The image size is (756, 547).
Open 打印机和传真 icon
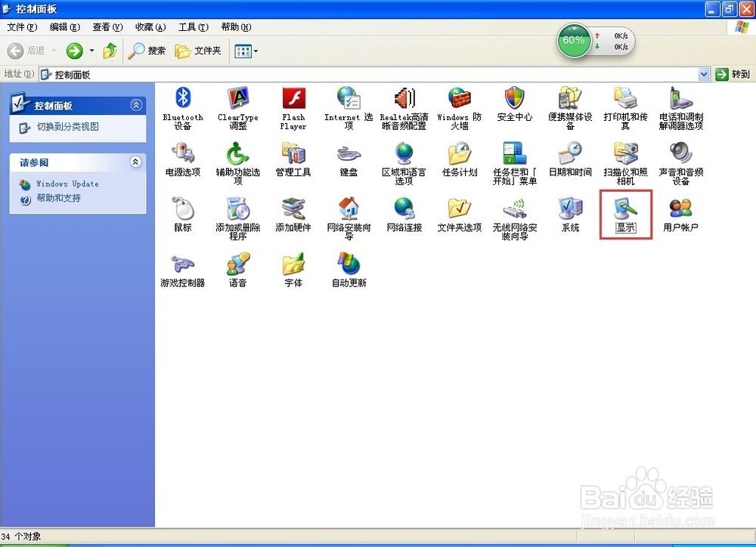625,108
